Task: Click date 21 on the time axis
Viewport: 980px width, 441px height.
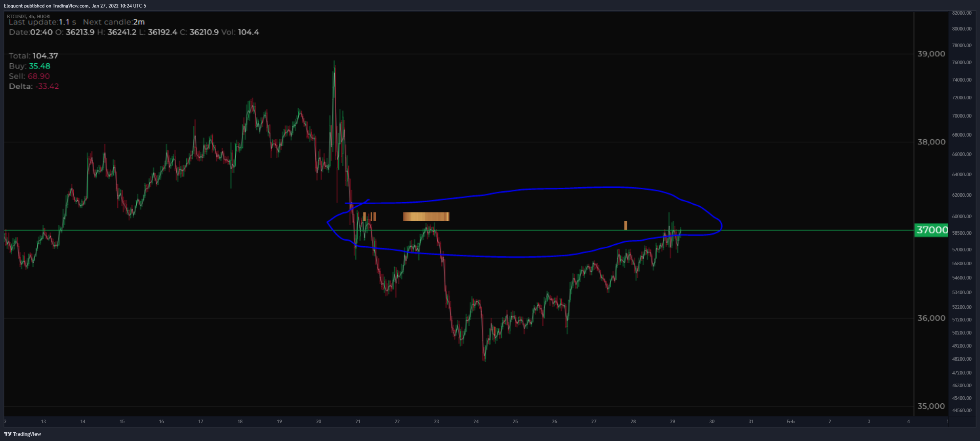Action: pyautogui.click(x=358, y=422)
